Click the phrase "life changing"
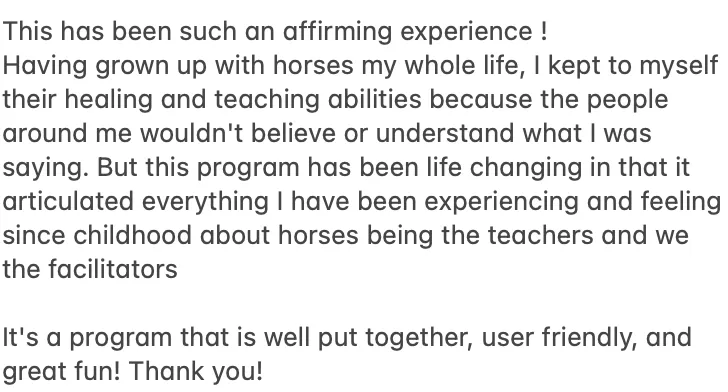 [x=521, y=169]
